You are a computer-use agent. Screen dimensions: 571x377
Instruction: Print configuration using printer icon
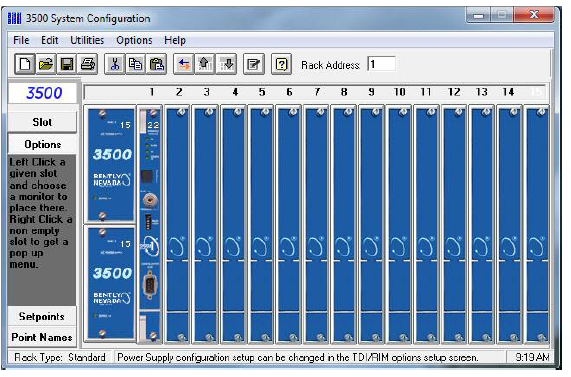point(87,64)
